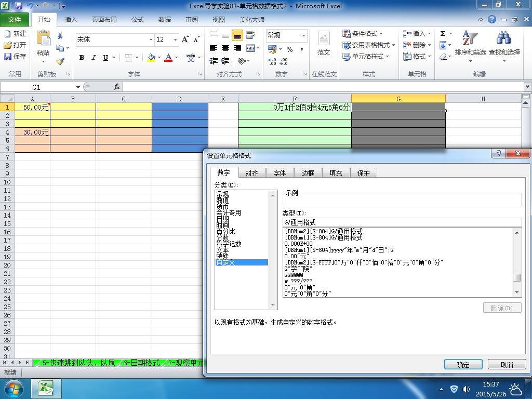The image size is (532, 399).
Task: Click the format type list scrollbar thumb
Action: 517,277
